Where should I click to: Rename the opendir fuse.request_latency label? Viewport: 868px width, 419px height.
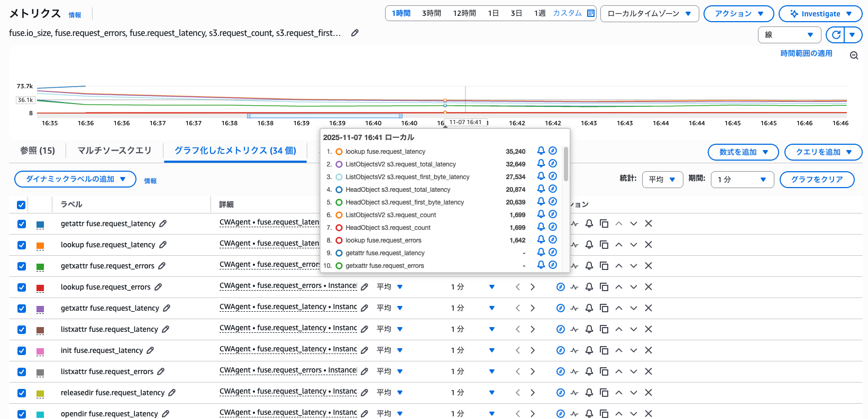tap(166, 414)
